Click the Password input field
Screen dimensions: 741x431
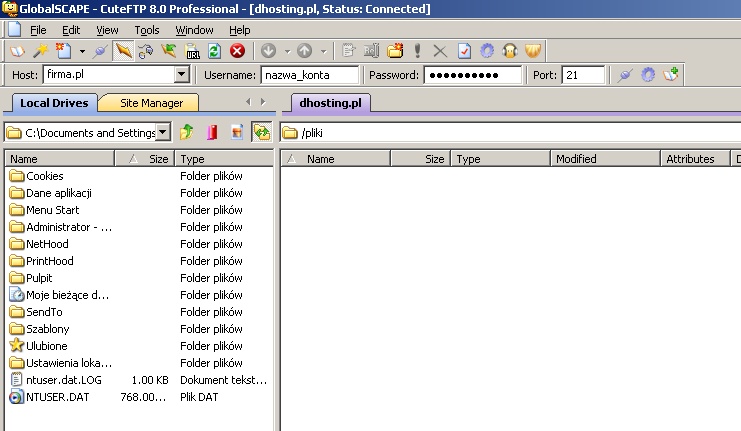point(473,75)
